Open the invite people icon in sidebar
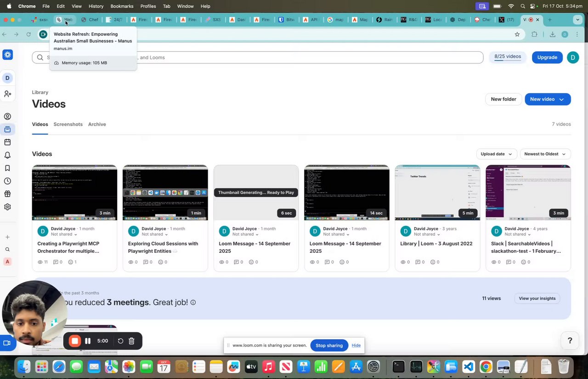 [x=7, y=94]
